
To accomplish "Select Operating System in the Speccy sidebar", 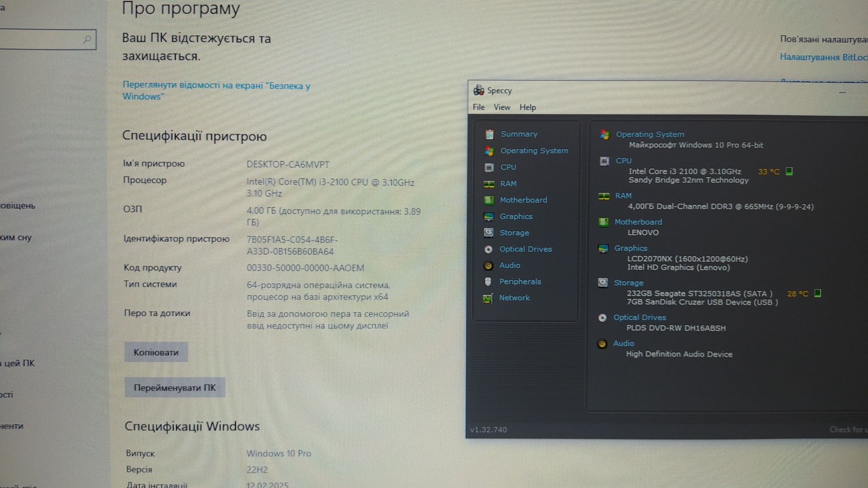I will pos(534,151).
